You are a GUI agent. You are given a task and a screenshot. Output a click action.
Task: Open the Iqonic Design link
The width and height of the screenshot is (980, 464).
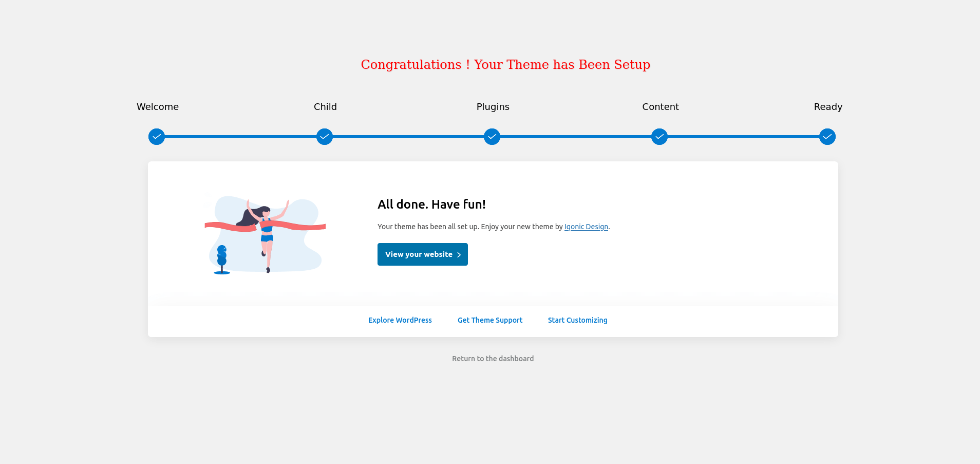(586, 227)
